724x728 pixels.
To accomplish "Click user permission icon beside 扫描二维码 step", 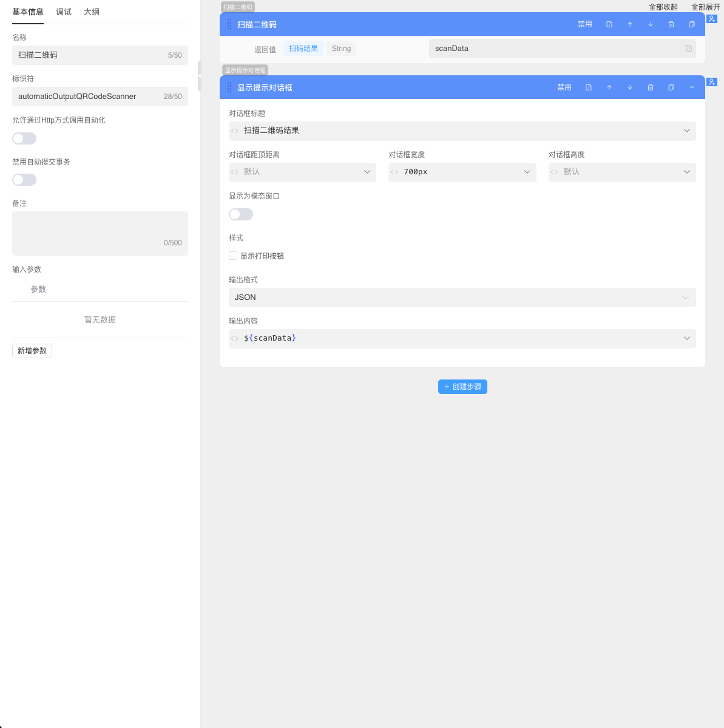I will tap(712, 19).
